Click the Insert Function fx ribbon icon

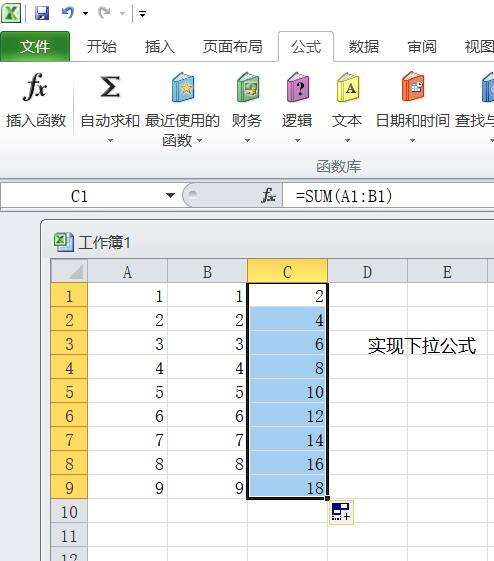[35, 87]
